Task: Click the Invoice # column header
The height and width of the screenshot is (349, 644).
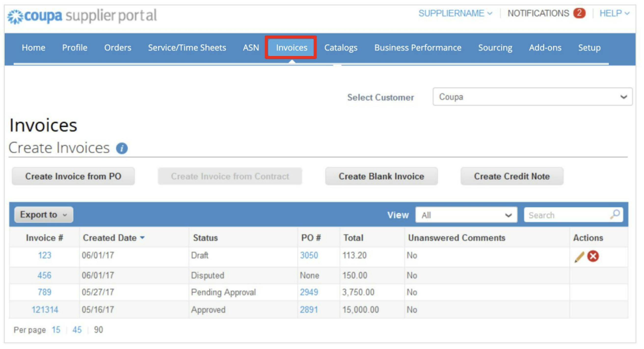Action: coord(44,238)
